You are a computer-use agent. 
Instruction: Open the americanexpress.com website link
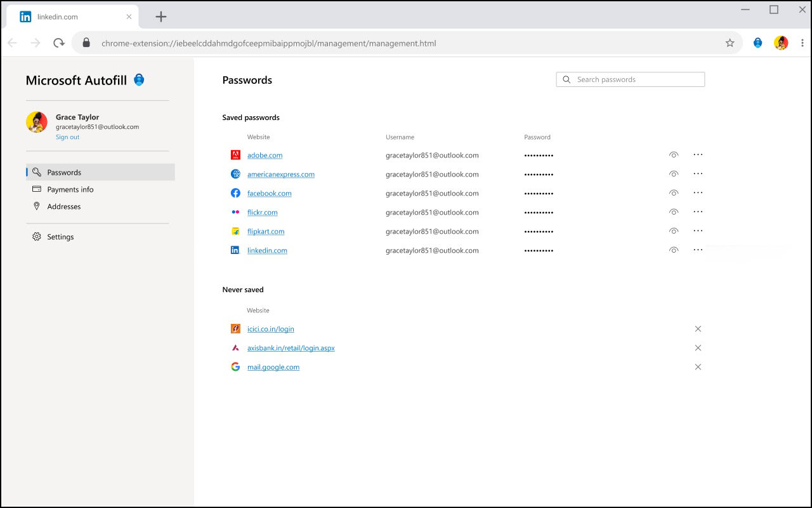tap(280, 174)
